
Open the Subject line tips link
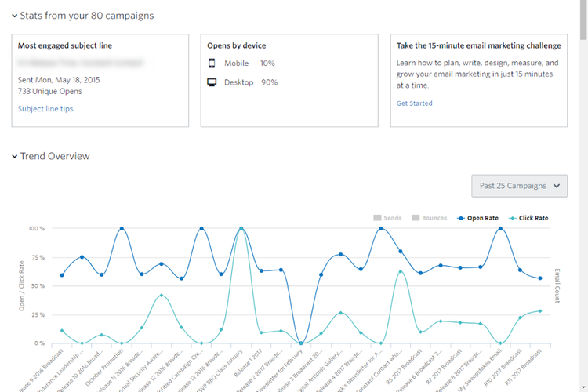coord(45,109)
